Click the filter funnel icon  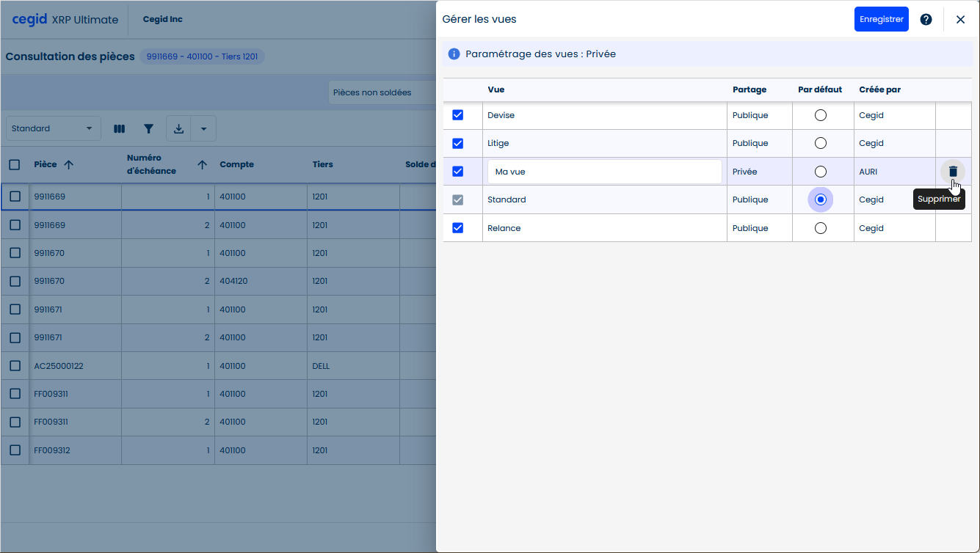pos(148,129)
